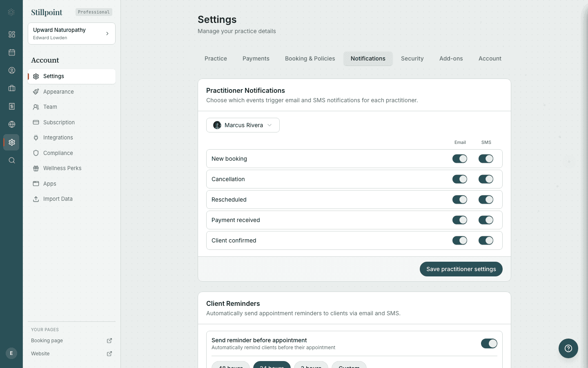588x368 pixels.
Task: Open the calendar icon in left rail
Action: (x=12, y=52)
